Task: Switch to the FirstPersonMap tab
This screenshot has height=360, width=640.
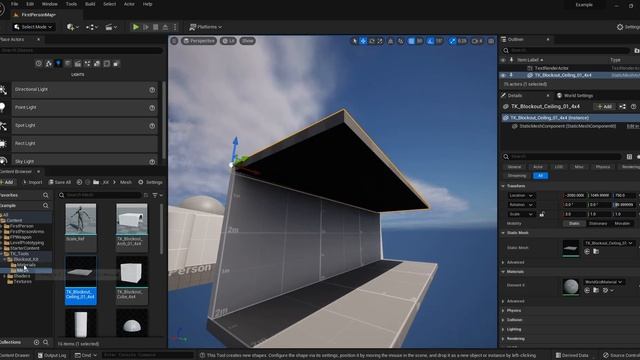Action: pyautogui.click(x=38, y=15)
